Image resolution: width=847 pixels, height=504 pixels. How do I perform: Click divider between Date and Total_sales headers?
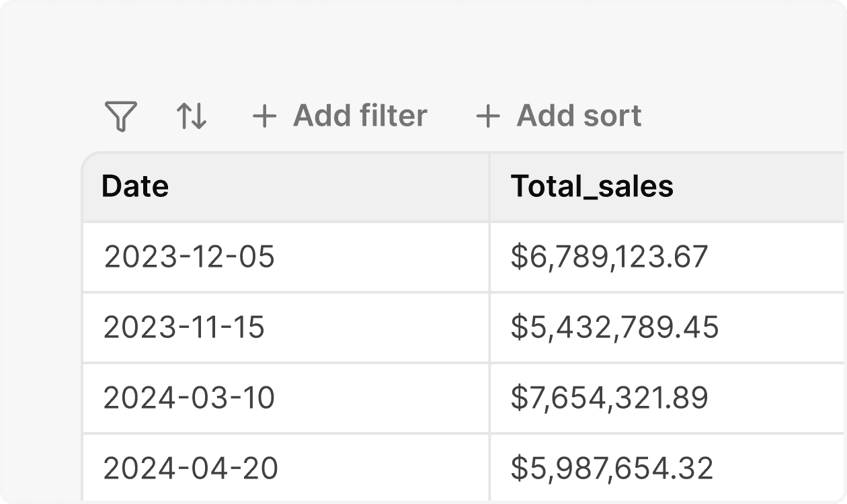coord(489,187)
